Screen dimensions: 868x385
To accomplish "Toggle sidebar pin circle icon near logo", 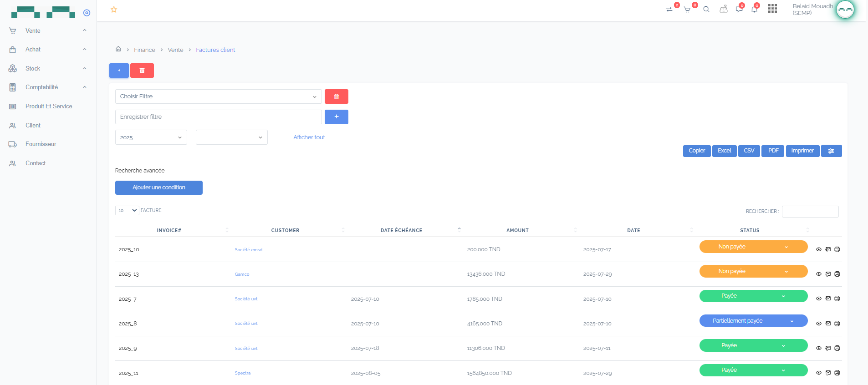I will pyautogui.click(x=87, y=13).
